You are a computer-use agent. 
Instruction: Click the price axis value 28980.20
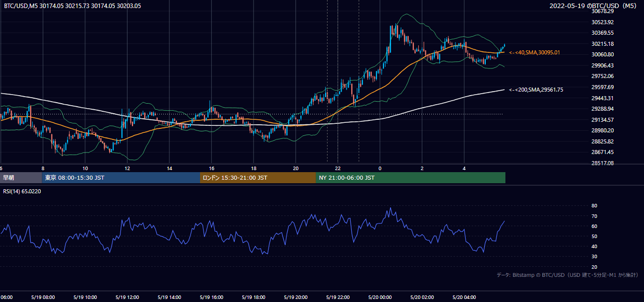pos(603,130)
